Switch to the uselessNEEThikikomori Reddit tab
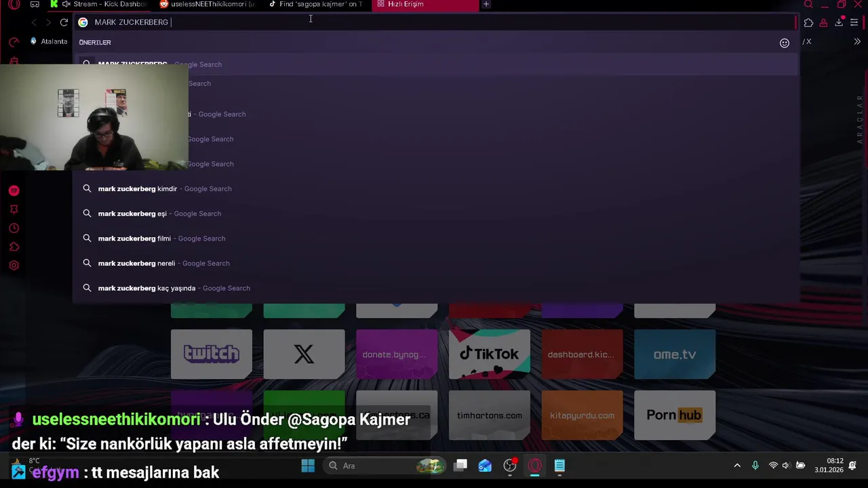 (x=208, y=4)
